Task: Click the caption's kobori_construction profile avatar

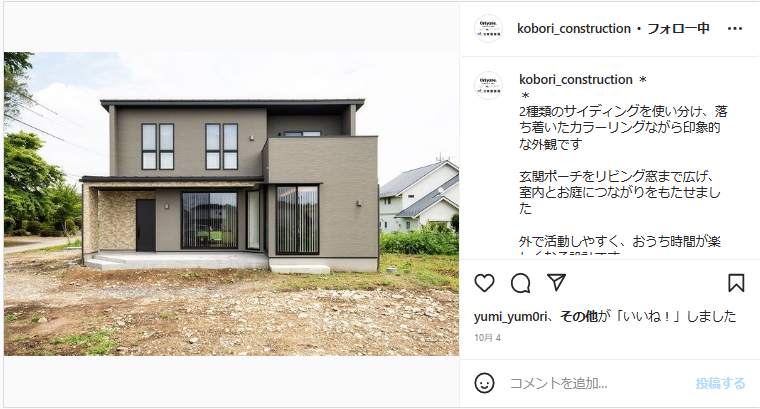Action: [488, 85]
